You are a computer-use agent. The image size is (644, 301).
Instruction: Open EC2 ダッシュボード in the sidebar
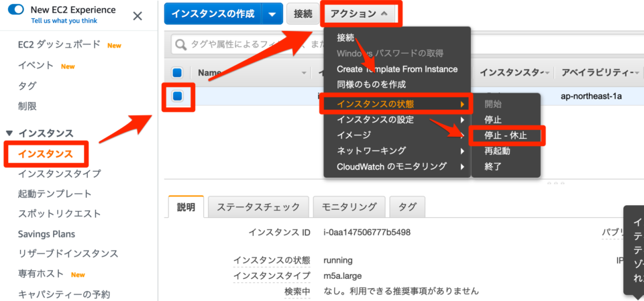[59, 44]
